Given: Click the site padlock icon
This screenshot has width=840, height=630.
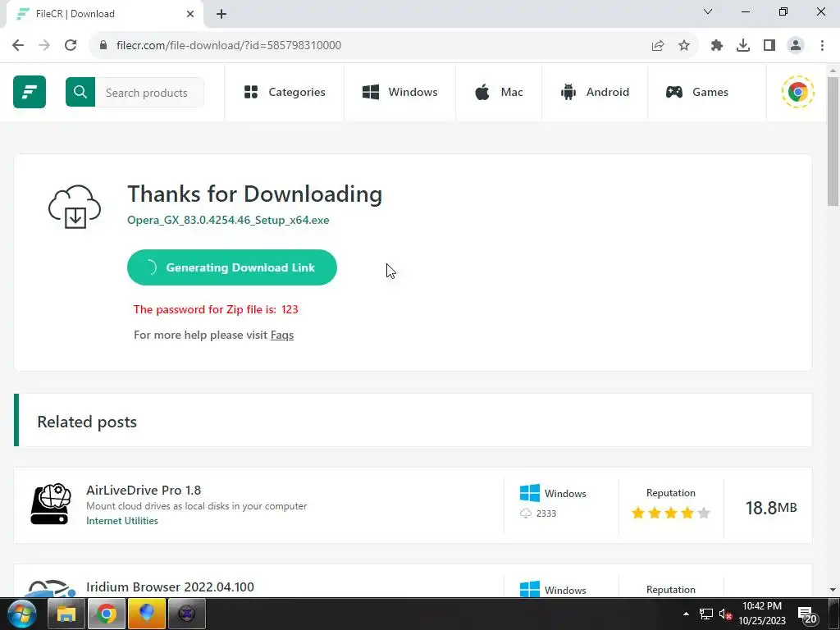Looking at the screenshot, I should click(x=103, y=46).
